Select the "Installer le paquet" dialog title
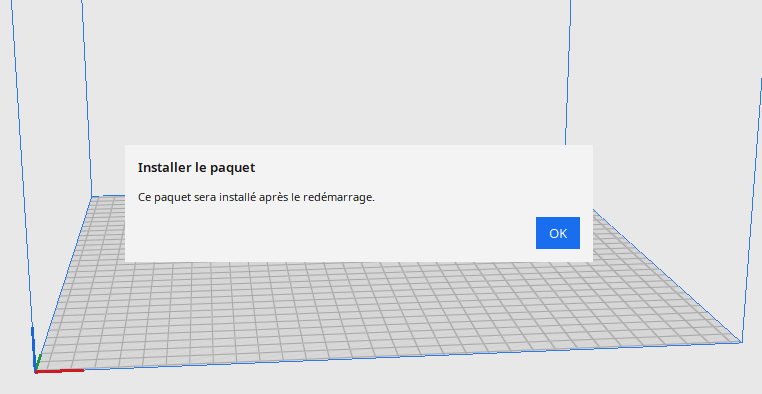This screenshot has width=762, height=394. [196, 168]
